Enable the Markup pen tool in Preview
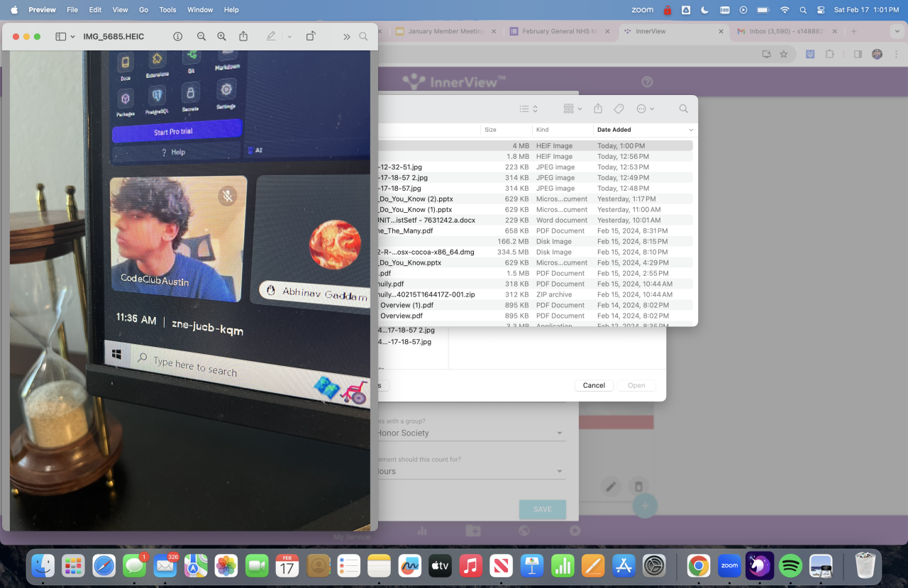The image size is (908, 588). pos(271,36)
